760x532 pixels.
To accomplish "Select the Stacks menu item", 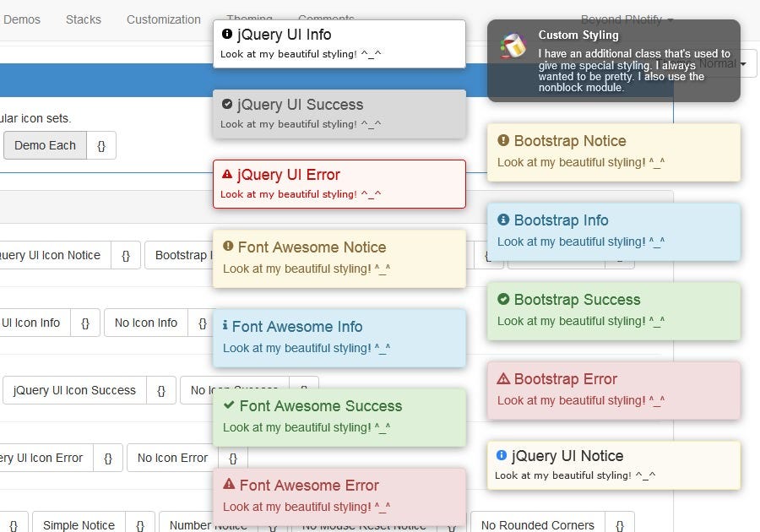I will [83, 19].
